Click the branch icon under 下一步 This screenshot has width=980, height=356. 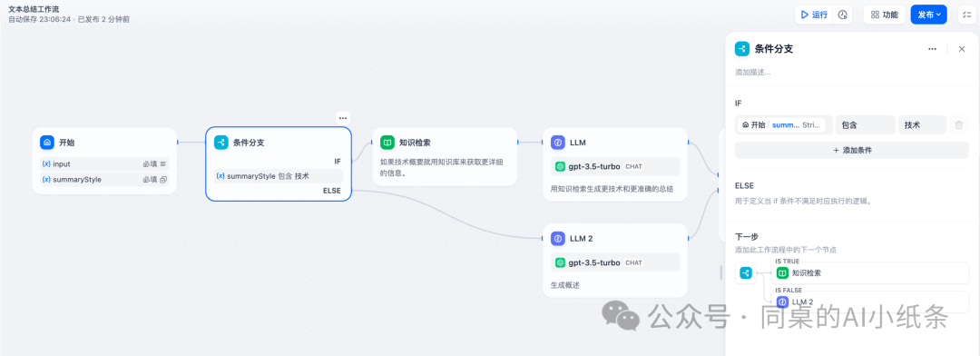pos(746,272)
